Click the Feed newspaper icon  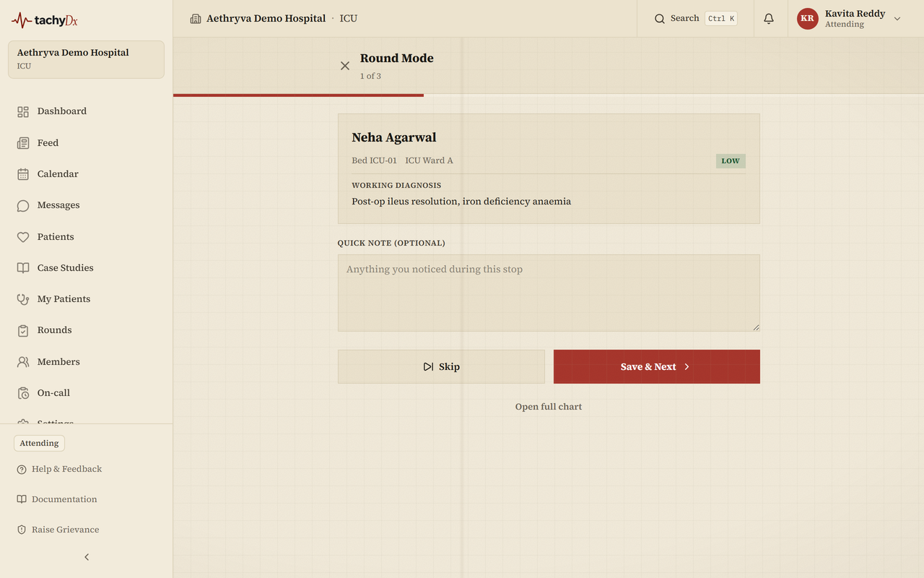pos(23,143)
